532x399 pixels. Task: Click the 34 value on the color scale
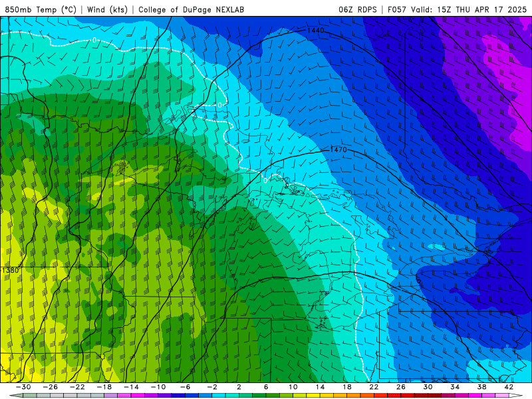(x=455, y=387)
